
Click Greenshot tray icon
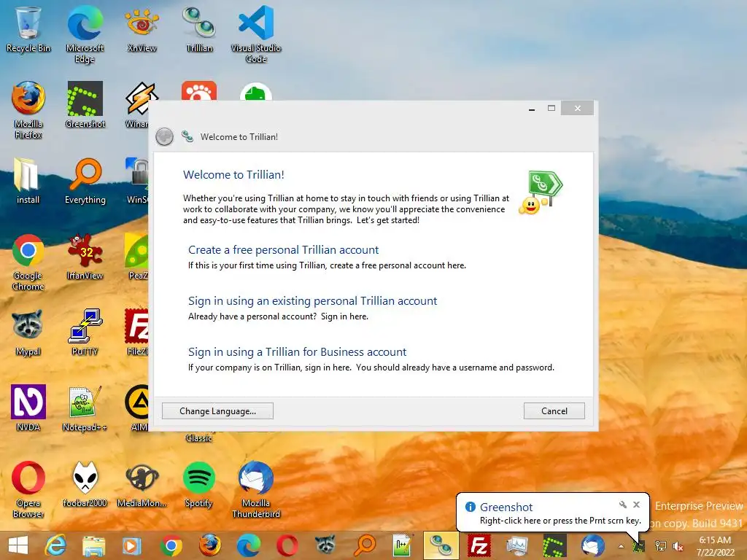pyautogui.click(x=639, y=546)
